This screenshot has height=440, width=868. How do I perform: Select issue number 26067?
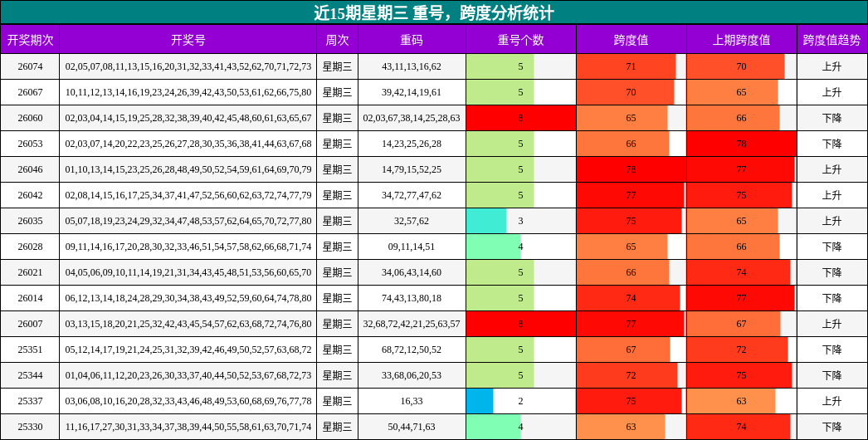30,92
